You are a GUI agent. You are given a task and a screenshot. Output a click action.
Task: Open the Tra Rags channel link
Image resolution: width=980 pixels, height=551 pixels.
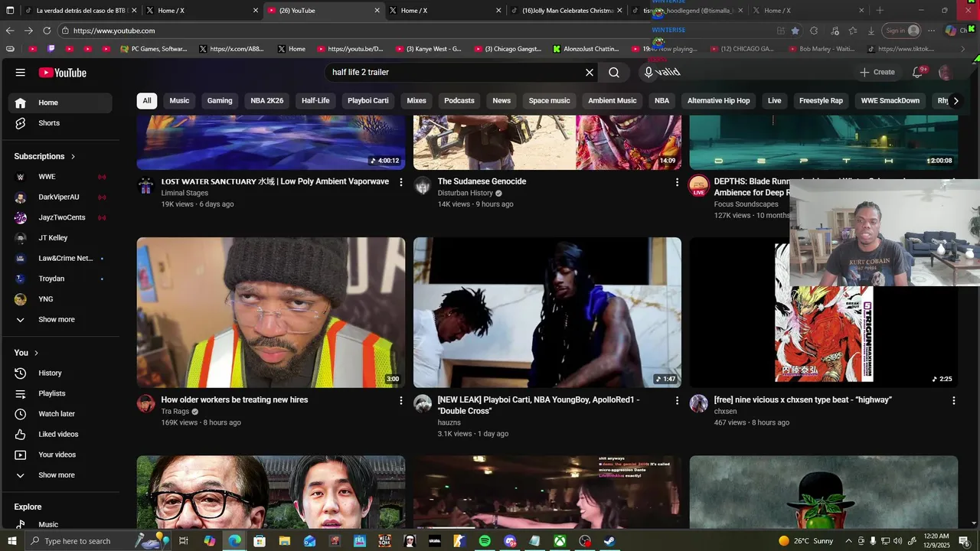point(175,411)
